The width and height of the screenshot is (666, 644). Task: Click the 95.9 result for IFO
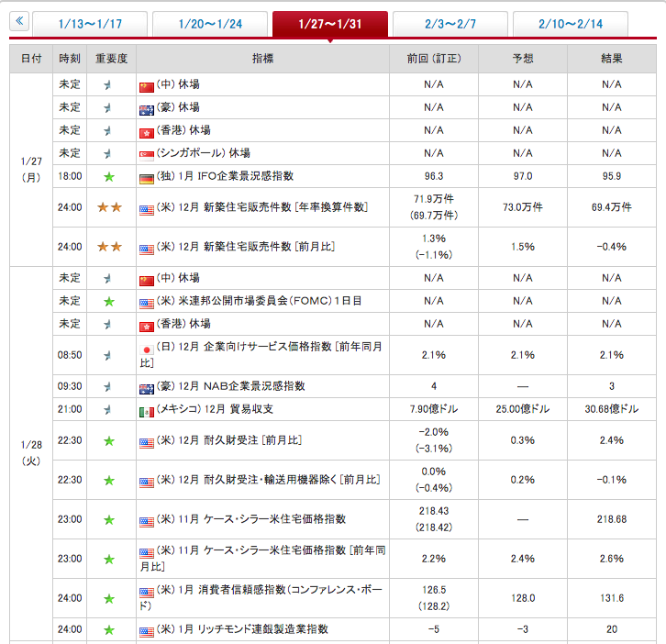coord(612,176)
